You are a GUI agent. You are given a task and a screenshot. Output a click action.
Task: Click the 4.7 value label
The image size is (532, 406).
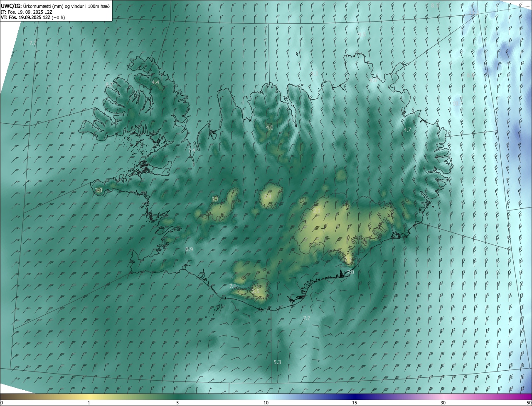[407, 130]
